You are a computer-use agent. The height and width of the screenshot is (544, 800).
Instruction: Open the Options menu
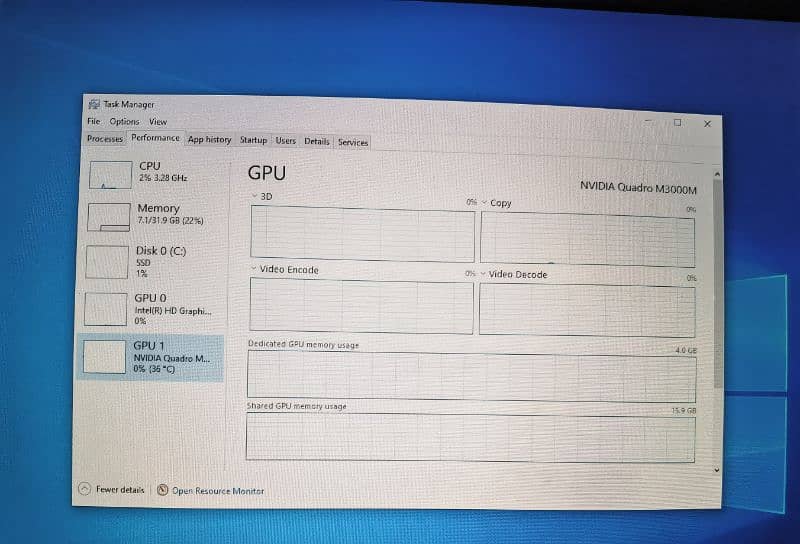click(124, 121)
